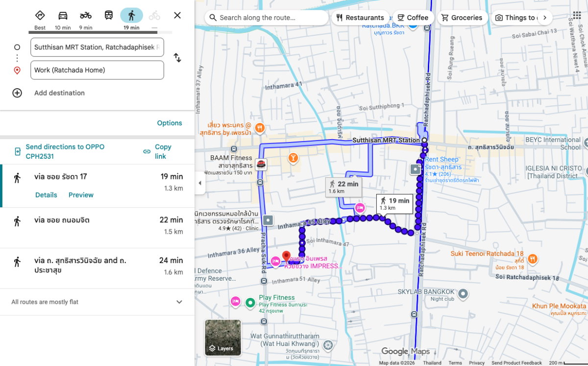The width and height of the screenshot is (588, 366).
Task: Select the route via ซอย รัชดา 17
Action: click(x=97, y=186)
